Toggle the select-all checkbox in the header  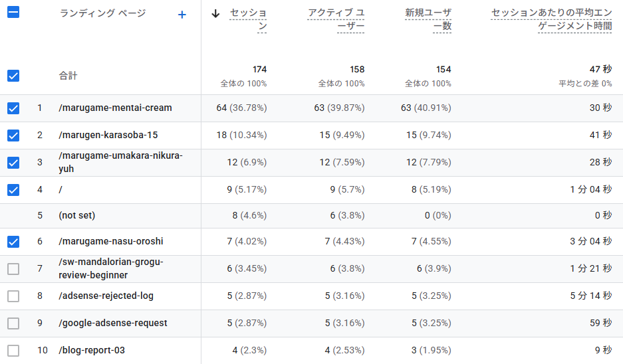[13, 13]
